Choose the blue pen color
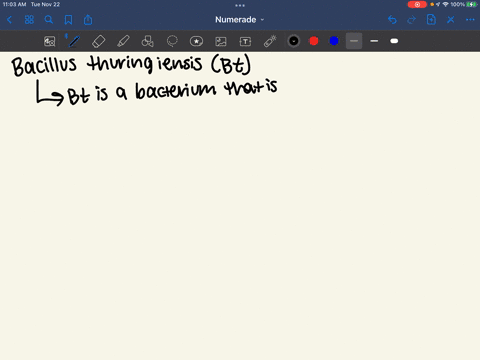Image resolution: width=480 pixels, height=360 pixels. [334, 41]
